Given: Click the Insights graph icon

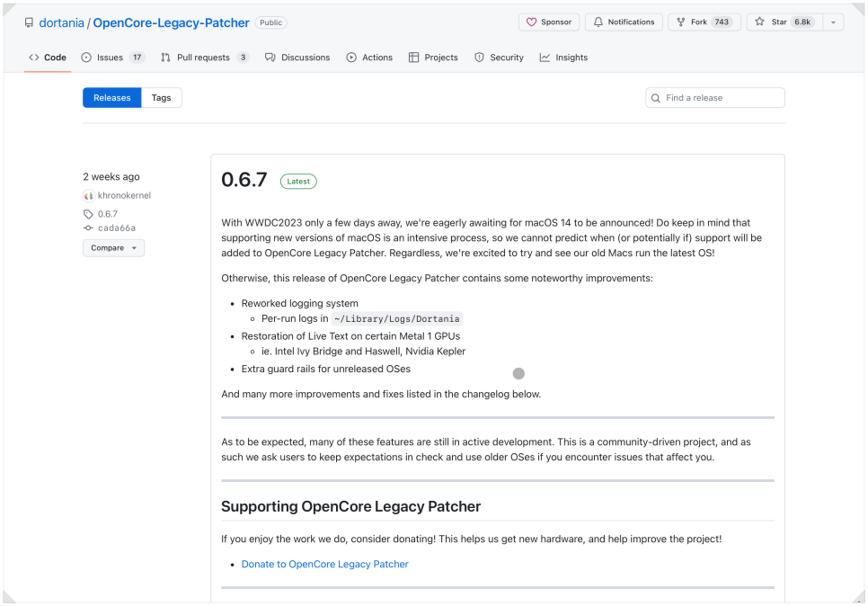Looking at the screenshot, I should pyautogui.click(x=545, y=58).
